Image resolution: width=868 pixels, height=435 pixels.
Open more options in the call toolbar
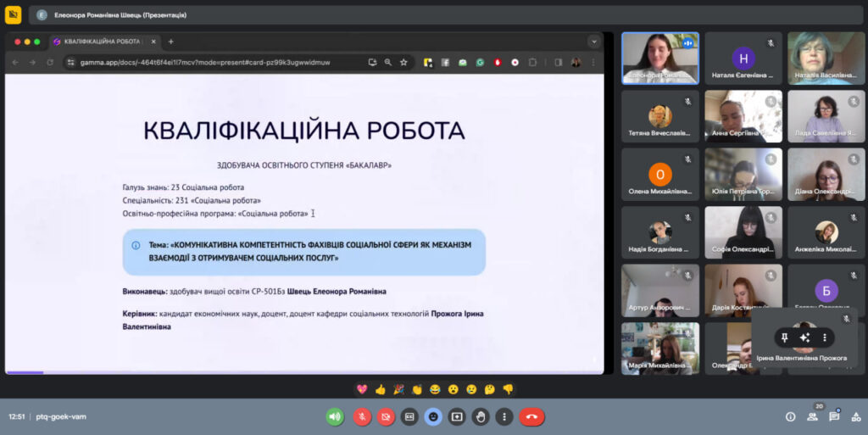504,416
